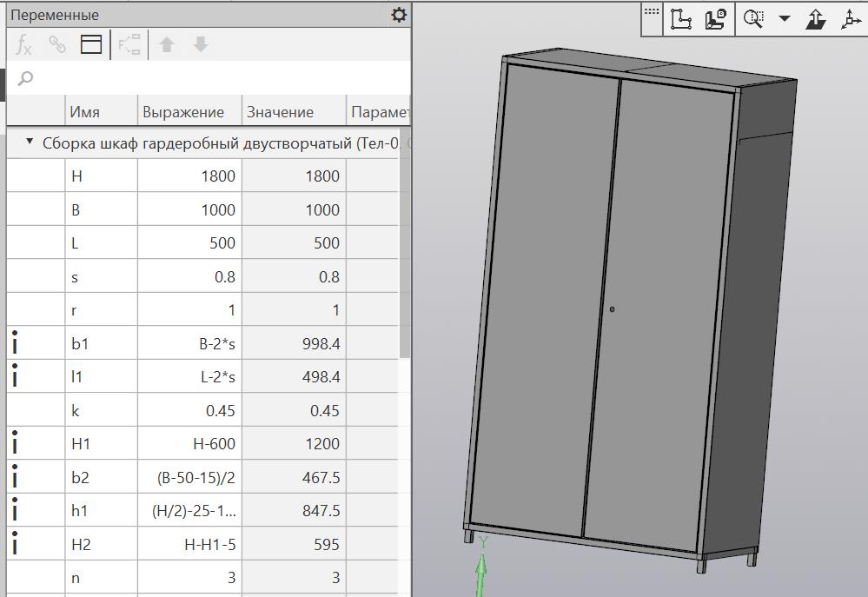Open the zoom options dropdown arrow

coord(785,18)
